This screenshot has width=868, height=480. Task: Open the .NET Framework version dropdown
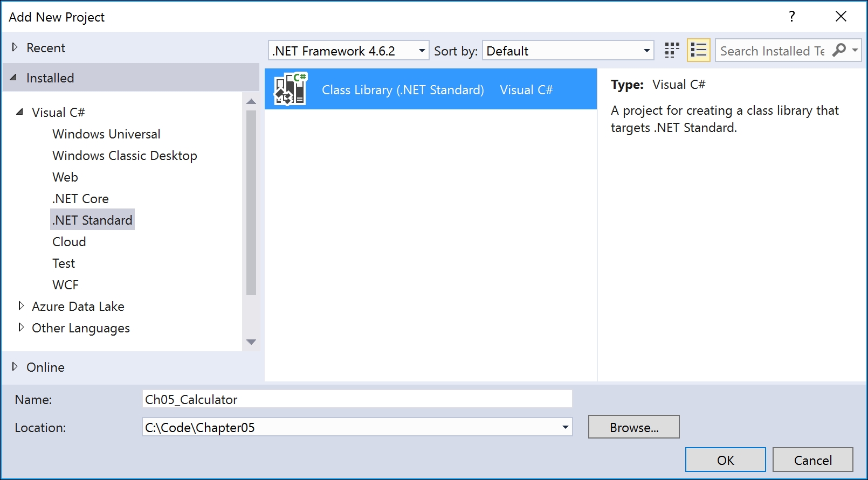[349, 51]
